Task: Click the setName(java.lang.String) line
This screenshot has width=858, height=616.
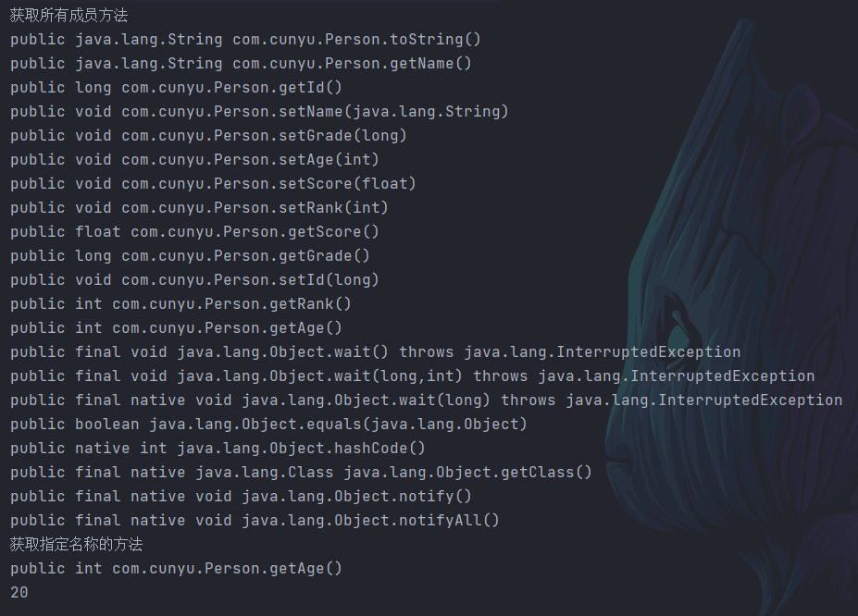Action: click(x=259, y=112)
